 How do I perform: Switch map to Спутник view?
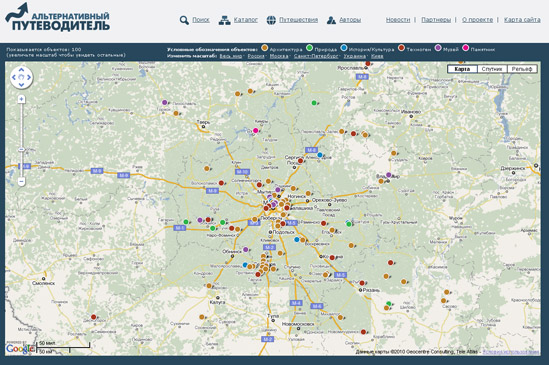[492, 69]
